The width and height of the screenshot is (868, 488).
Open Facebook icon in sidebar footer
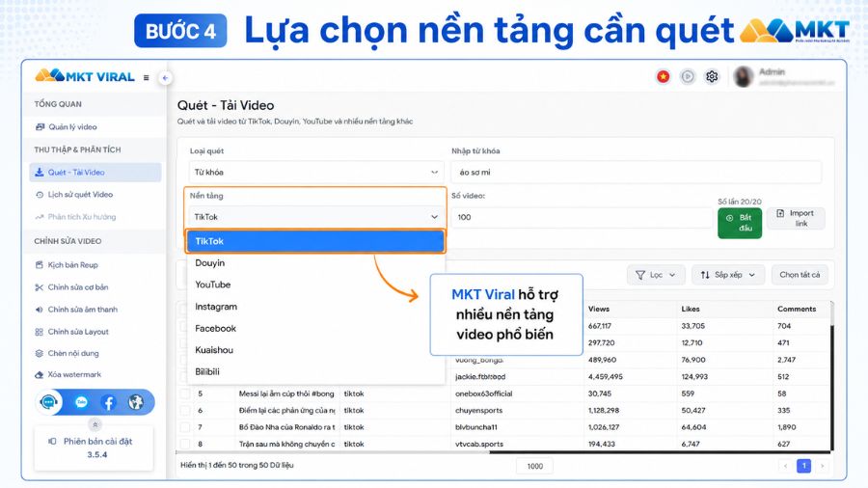point(108,402)
